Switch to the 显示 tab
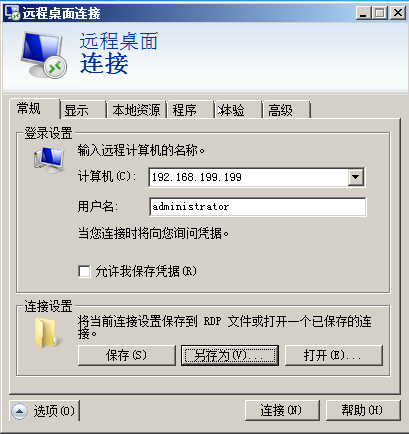 (82, 110)
